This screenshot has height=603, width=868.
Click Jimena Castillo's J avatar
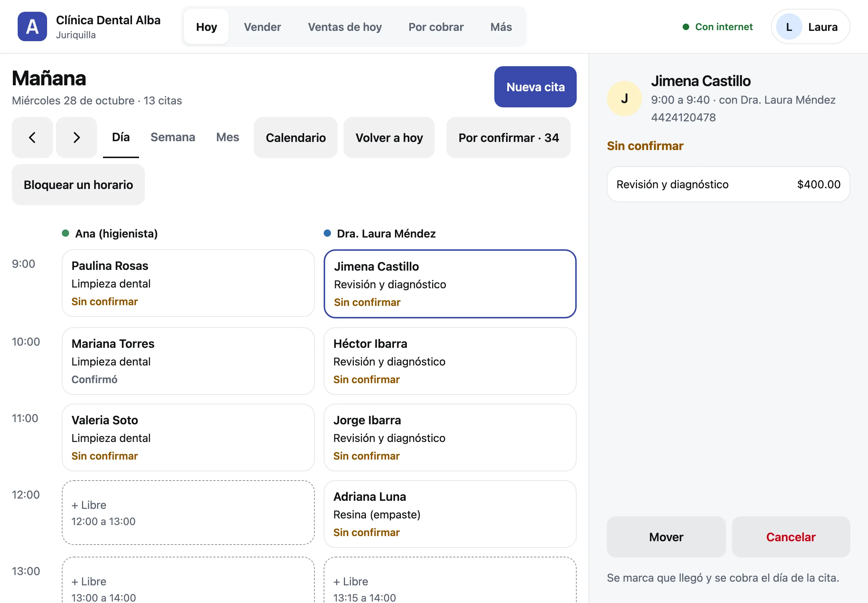tap(624, 99)
